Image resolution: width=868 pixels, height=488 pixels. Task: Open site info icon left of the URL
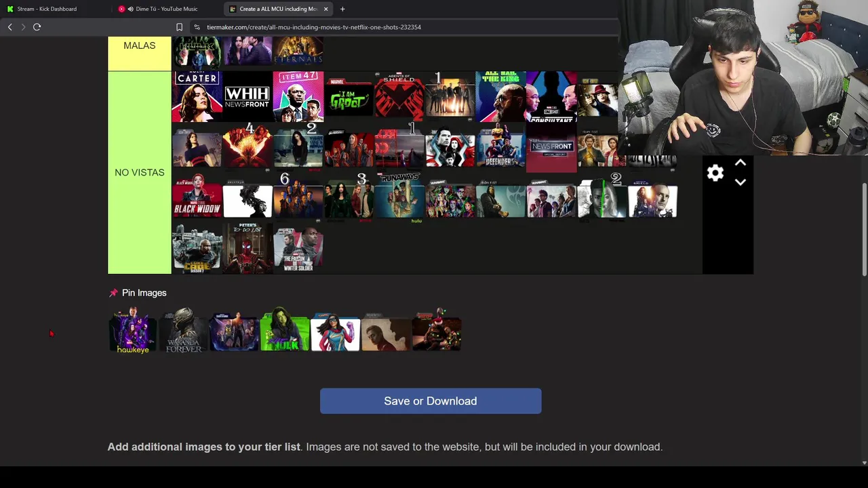197,27
